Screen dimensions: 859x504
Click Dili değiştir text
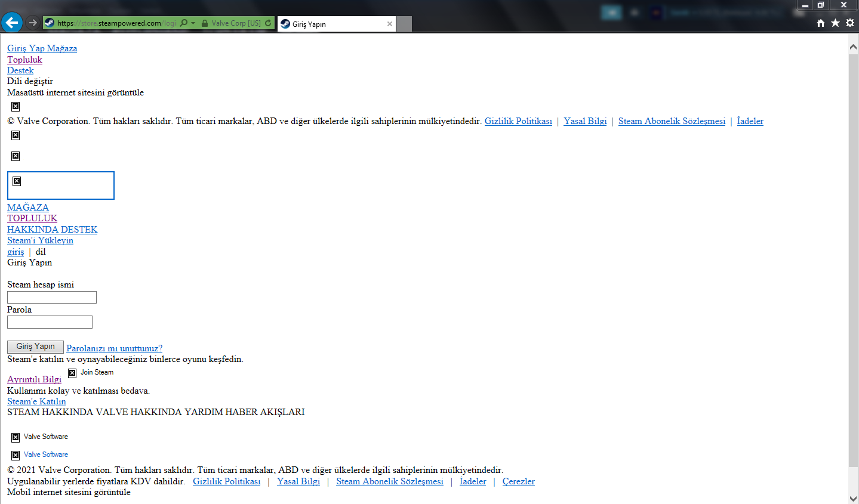(30, 81)
